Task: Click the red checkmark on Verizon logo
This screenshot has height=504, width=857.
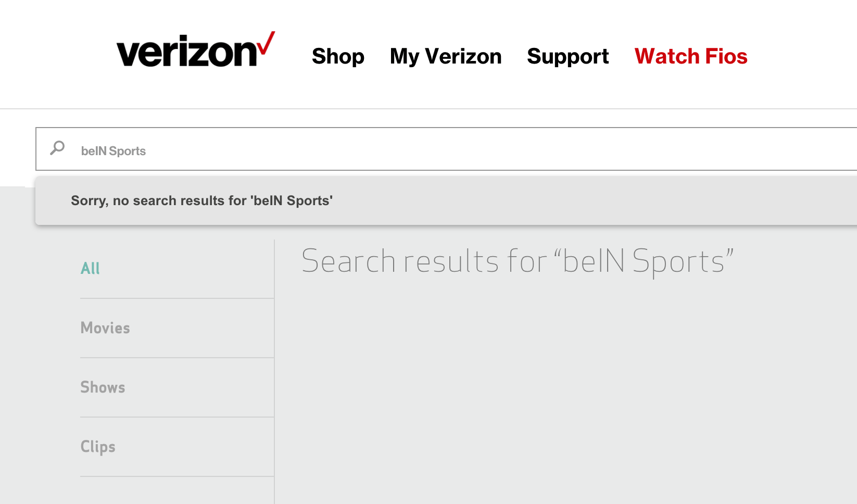Action: click(x=266, y=43)
